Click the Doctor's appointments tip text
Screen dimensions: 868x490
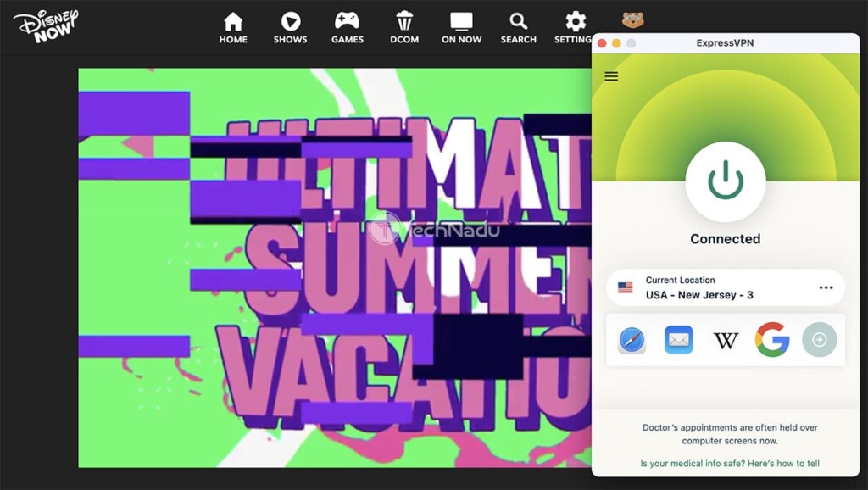pos(730,434)
